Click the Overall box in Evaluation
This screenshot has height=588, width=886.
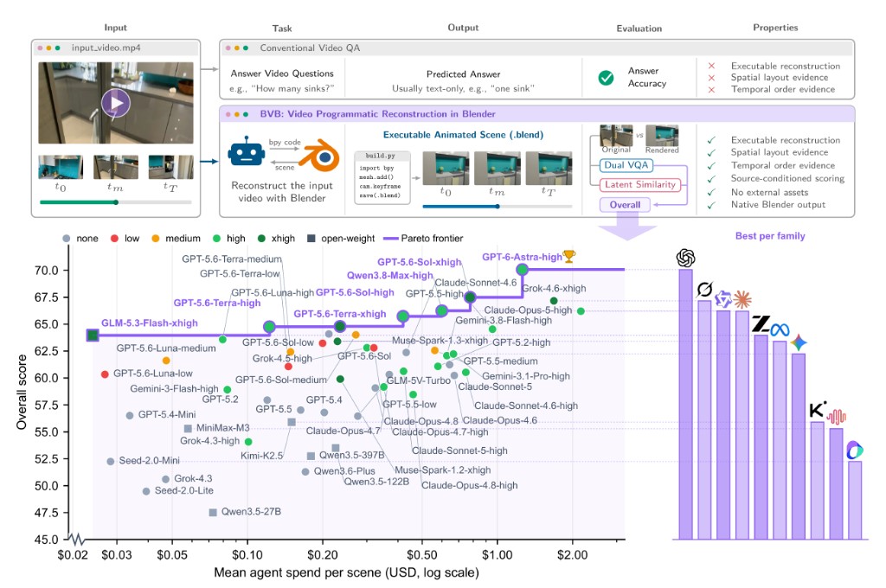click(x=625, y=204)
